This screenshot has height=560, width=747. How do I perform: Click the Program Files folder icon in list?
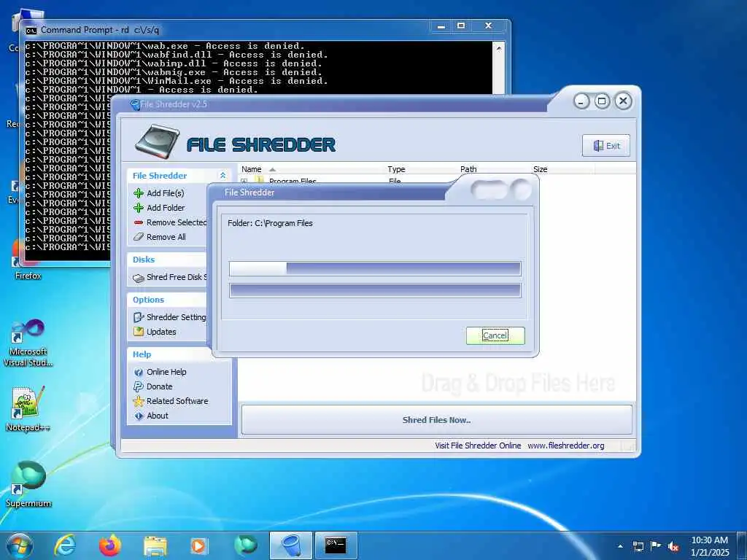260,181
